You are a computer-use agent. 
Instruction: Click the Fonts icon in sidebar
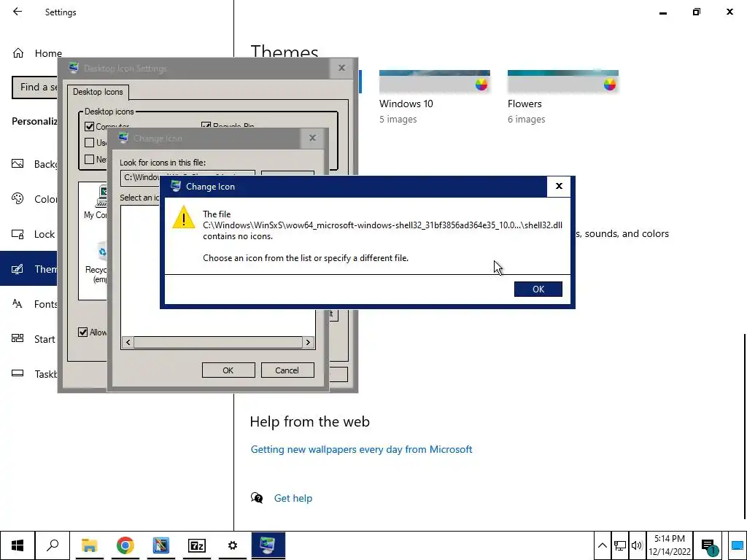click(x=18, y=304)
